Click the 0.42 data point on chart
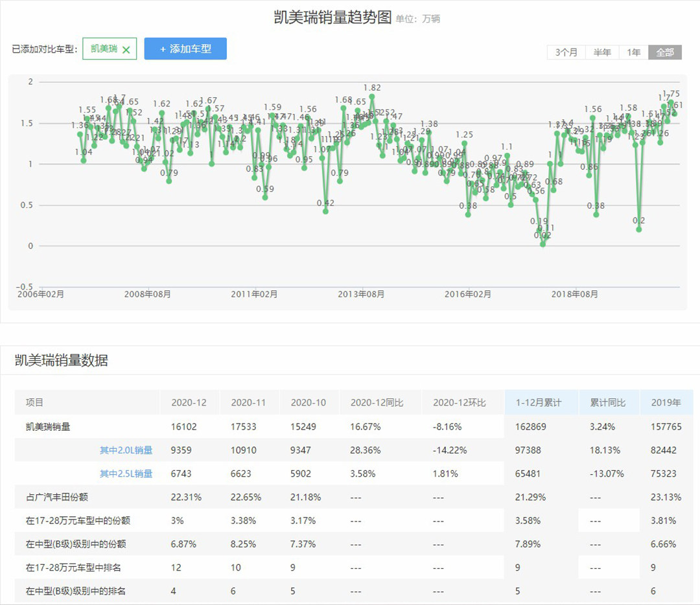 coord(326,211)
